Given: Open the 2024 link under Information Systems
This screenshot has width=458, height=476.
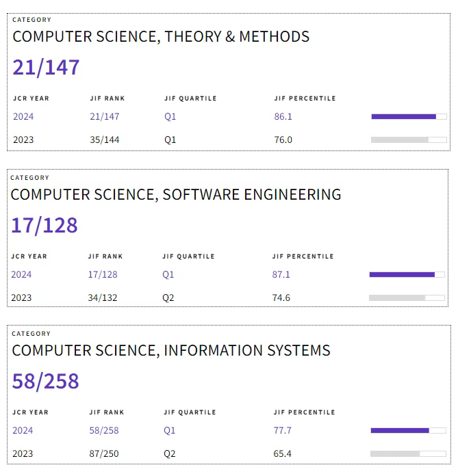Looking at the screenshot, I should point(23,430).
